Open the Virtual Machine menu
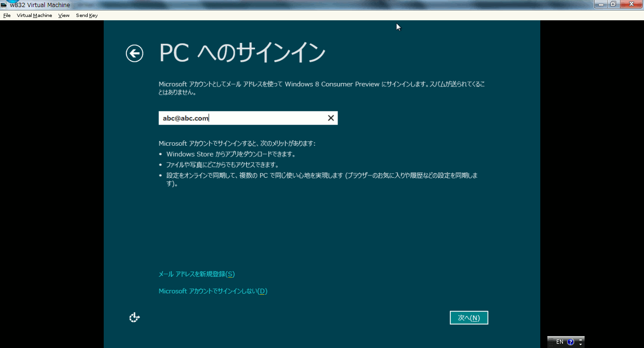The width and height of the screenshot is (644, 348). 34,15
